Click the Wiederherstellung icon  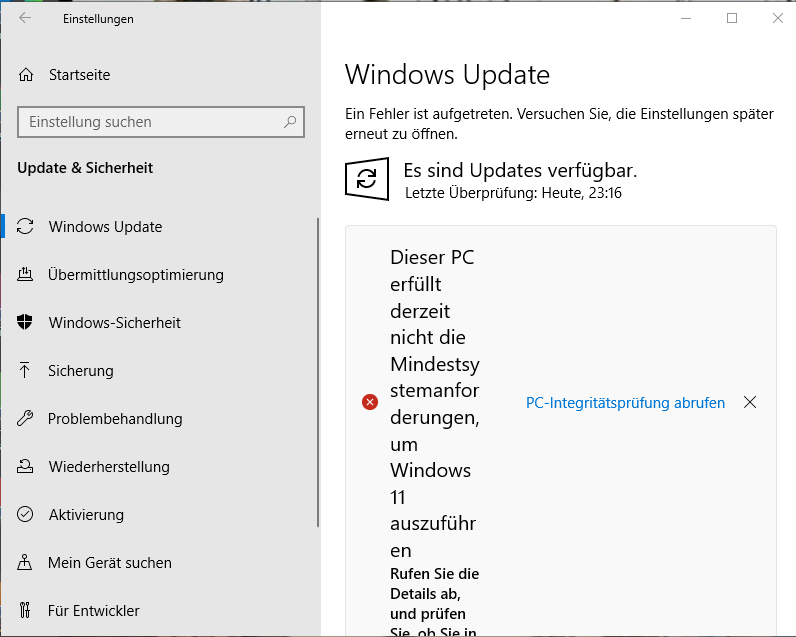[25, 466]
